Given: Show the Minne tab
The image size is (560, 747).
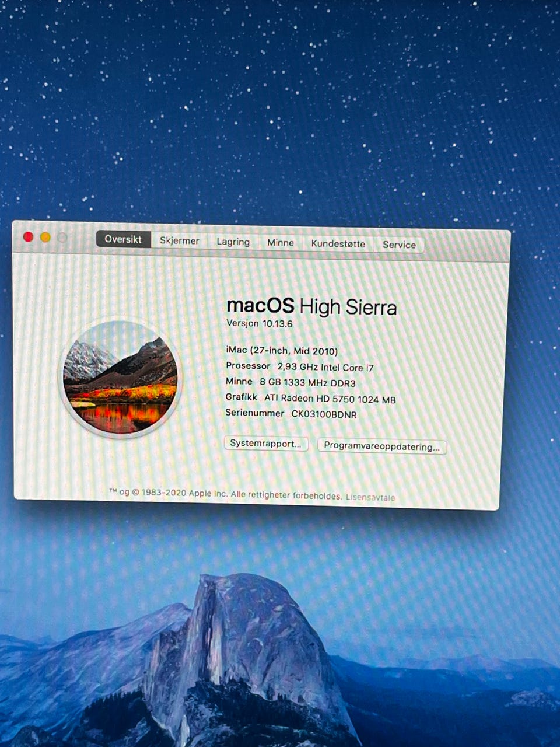Looking at the screenshot, I should (281, 243).
